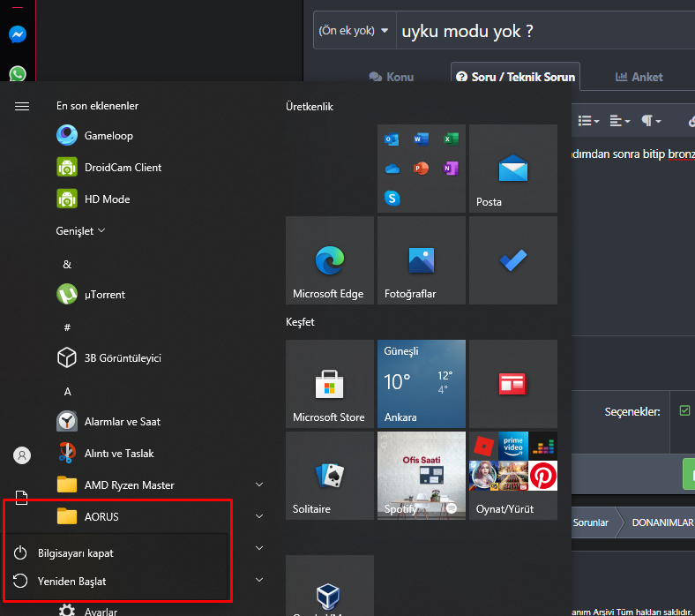Jump to the '#' letter section header
Image resolution: width=695 pixels, height=616 pixels.
pyautogui.click(x=67, y=327)
